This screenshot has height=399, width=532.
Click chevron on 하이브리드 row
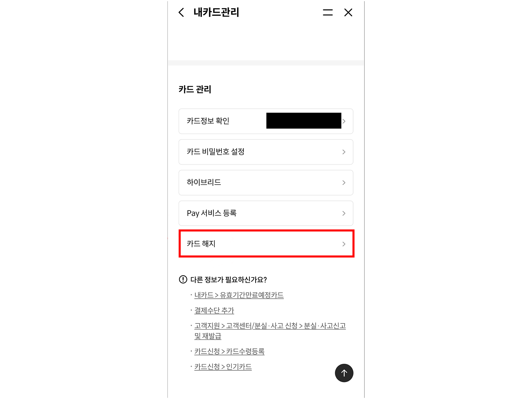(344, 182)
